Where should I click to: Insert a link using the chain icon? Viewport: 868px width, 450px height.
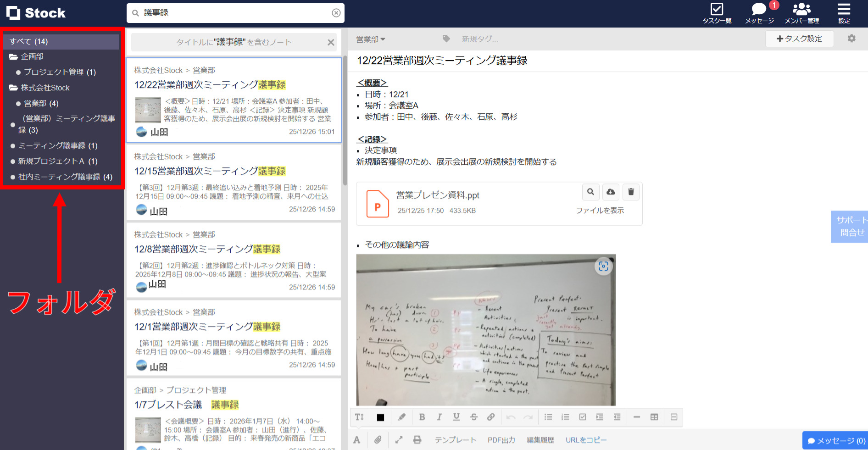click(491, 417)
